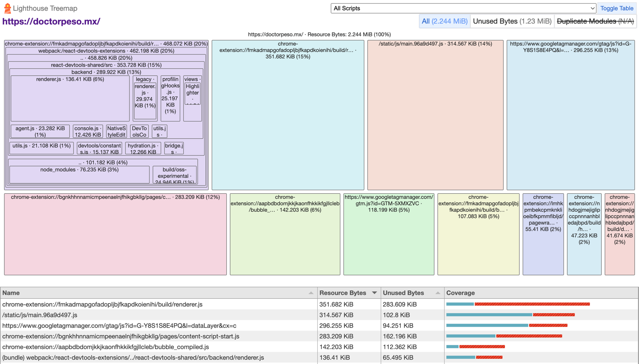Image resolution: width=639 pixels, height=364 pixels.
Task: Click the Lighthouse logo icon
Action: click(x=7, y=8)
